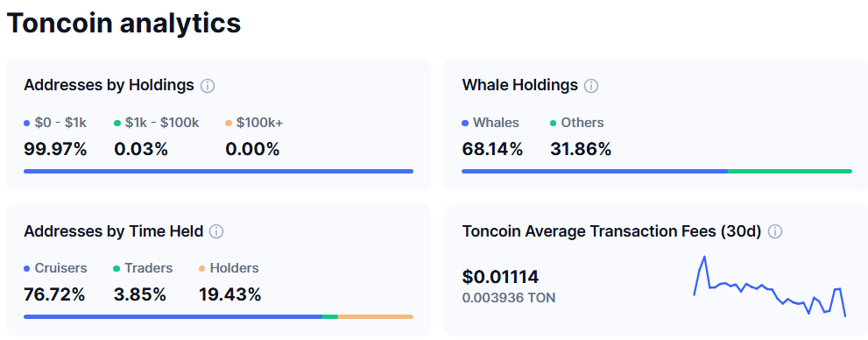Select the Traders legend label
This screenshot has height=340, width=868.
pos(149,268)
